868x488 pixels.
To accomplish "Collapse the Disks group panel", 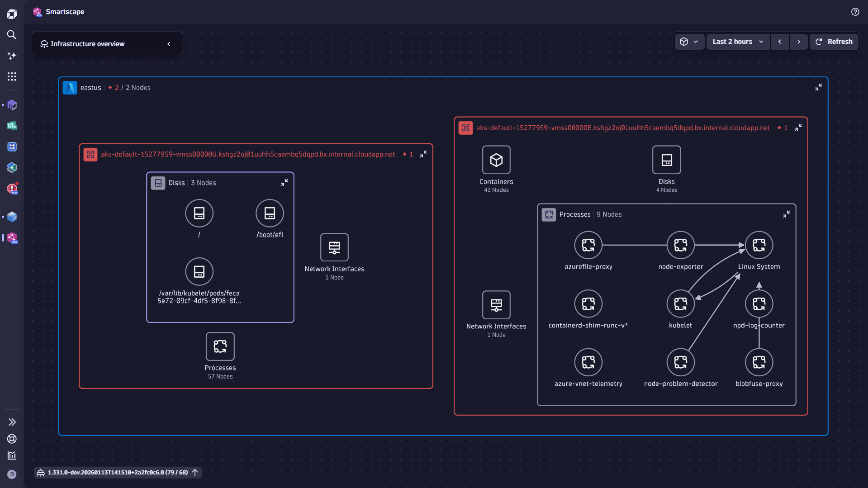I will 285,182.
